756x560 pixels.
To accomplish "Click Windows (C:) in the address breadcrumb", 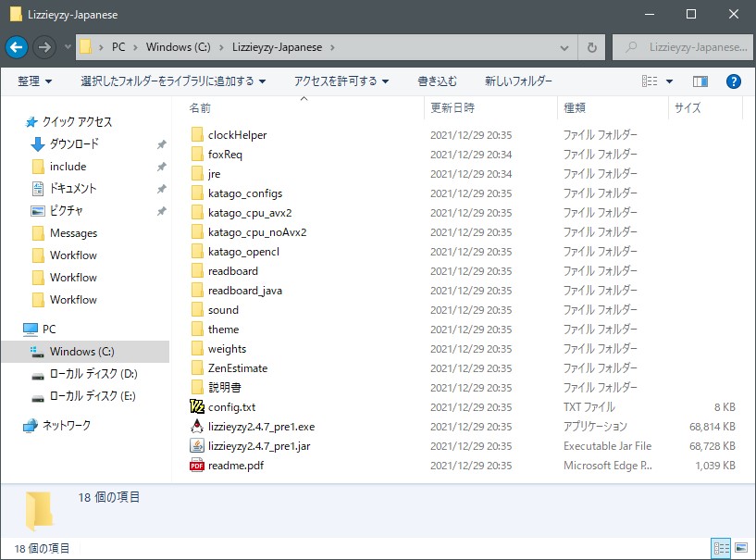I will pos(179,47).
